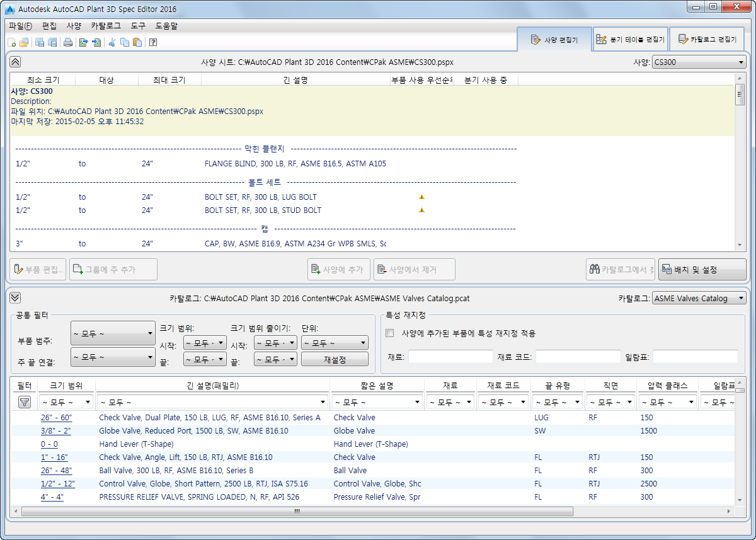The image size is (756, 540).
Task: Open the 도구 menu
Action: tap(138, 26)
